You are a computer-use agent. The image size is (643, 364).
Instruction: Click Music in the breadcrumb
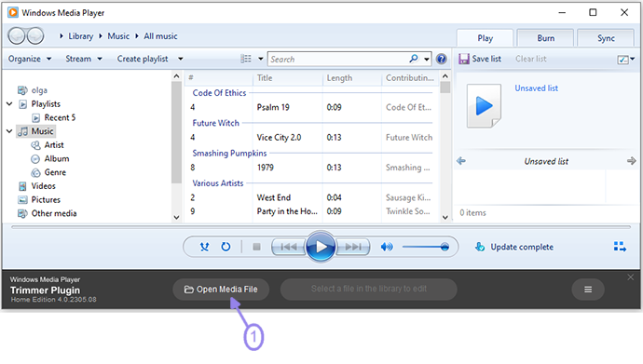tap(118, 36)
